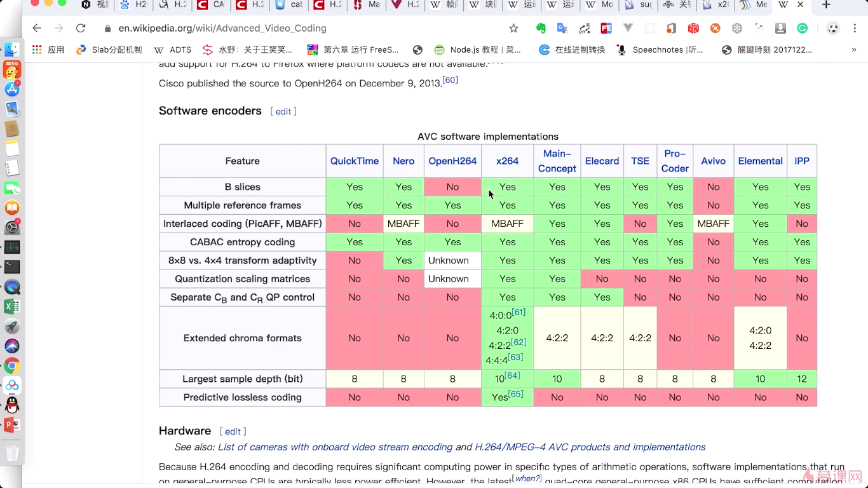Screen dimensions: 868x488
Task: Switch to the Notion tab
Action: 95,5
